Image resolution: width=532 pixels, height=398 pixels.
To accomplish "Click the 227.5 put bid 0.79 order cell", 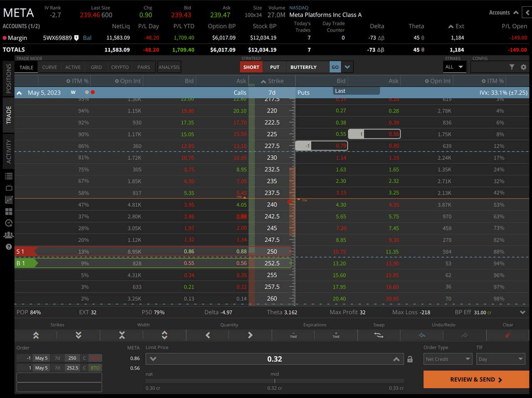I will [x=321, y=146].
